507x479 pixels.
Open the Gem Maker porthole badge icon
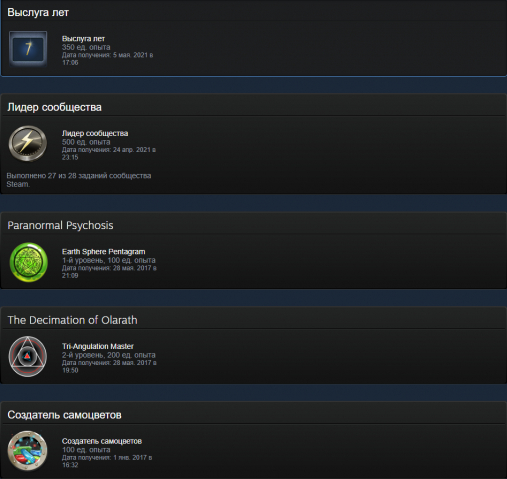coord(27,451)
